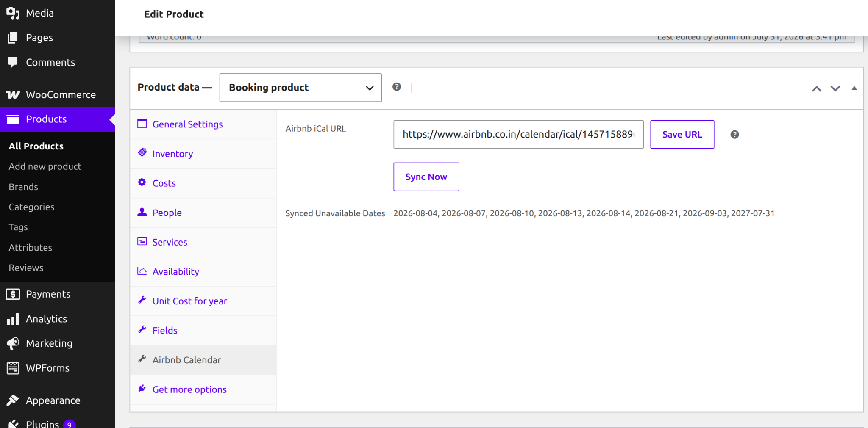Collapse the Product data panel
This screenshot has height=428, width=868.
click(854, 88)
